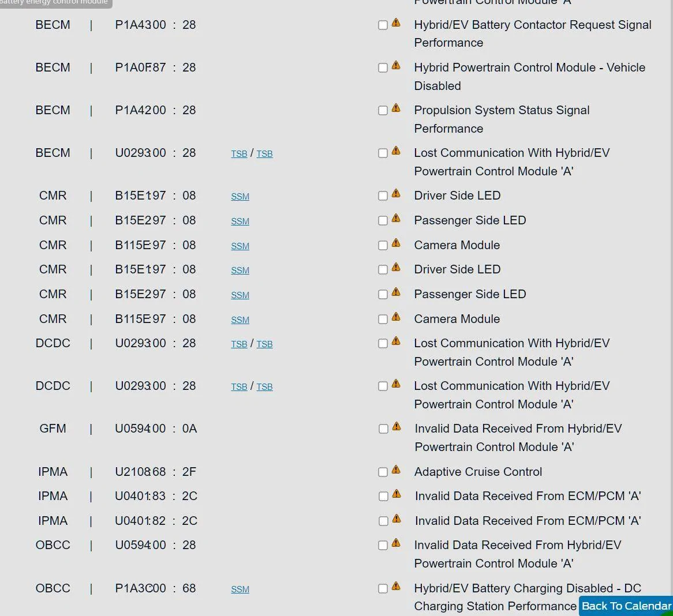Viewport: 673px width, 616px height.
Task: Open SSM link of second CMR B15E1:97 row
Action: click(240, 270)
